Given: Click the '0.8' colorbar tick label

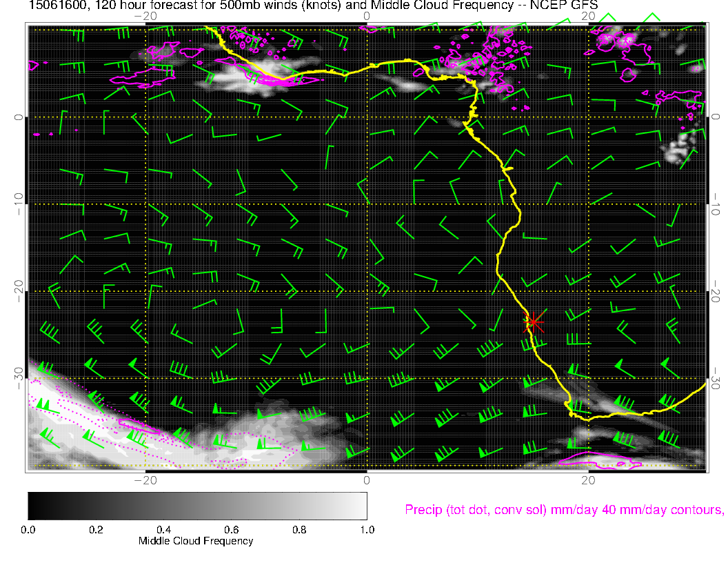Looking at the screenshot, I should click(299, 530).
